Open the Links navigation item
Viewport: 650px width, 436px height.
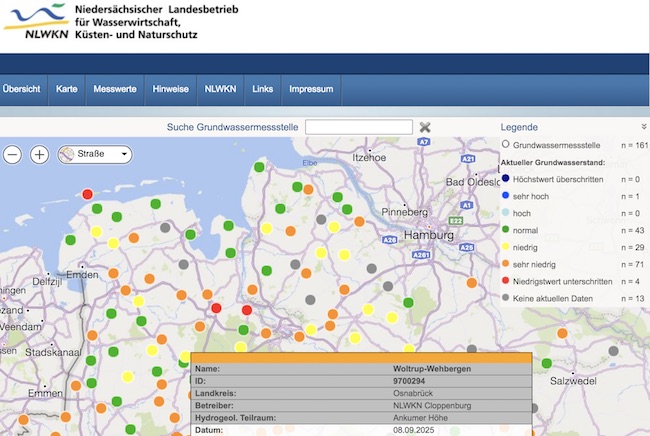tap(263, 89)
